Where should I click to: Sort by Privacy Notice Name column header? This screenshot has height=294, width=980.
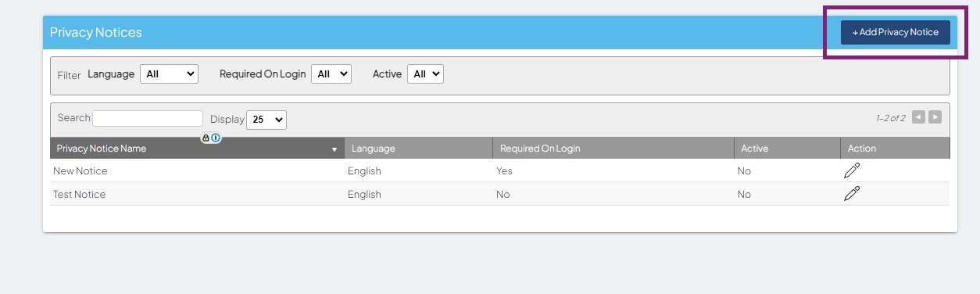pos(197,149)
